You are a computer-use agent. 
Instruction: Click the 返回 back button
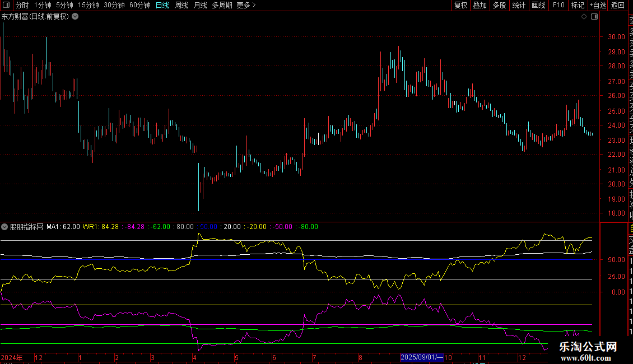(x=618, y=5)
